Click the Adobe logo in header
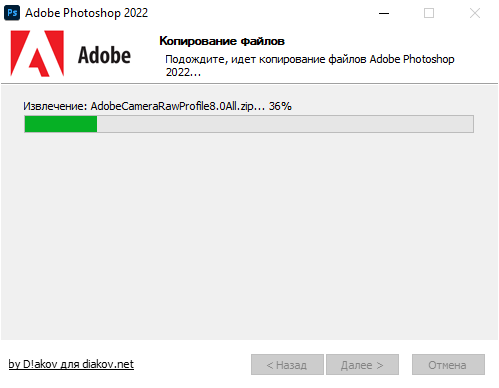 coord(70,54)
